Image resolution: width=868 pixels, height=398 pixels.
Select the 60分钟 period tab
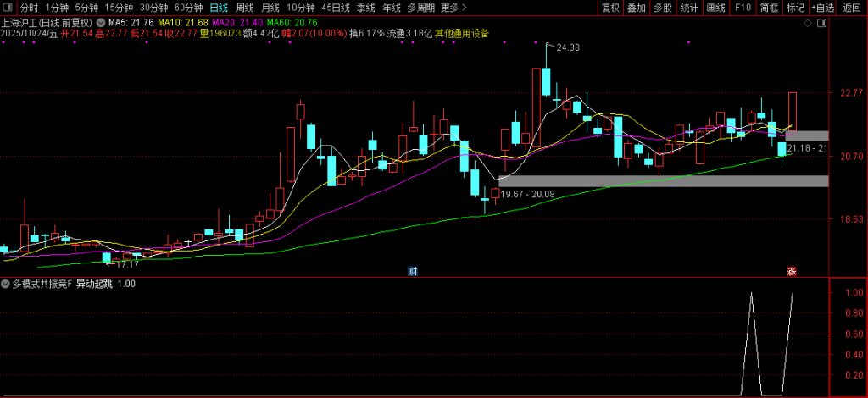pos(188,8)
